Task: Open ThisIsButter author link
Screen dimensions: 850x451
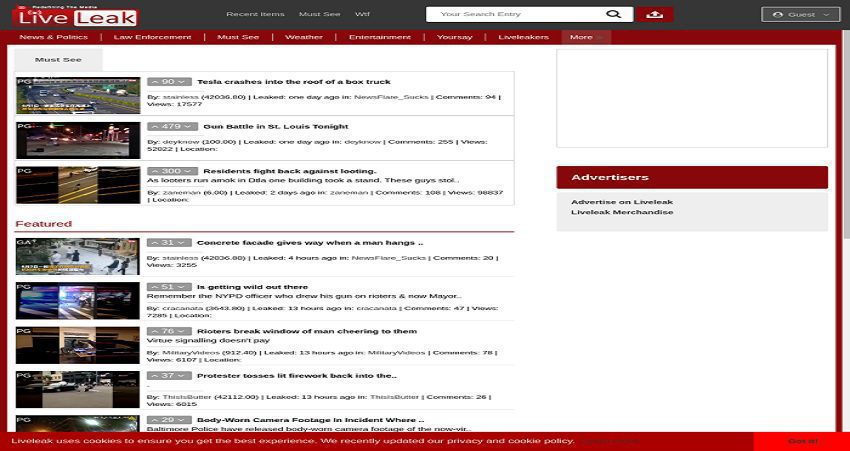Action: [x=187, y=397]
